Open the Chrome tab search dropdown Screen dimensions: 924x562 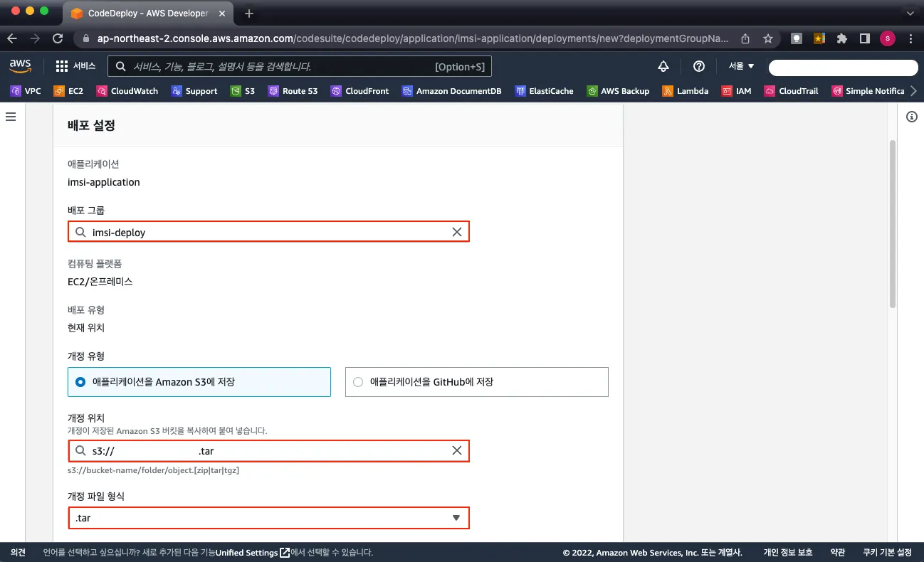(910, 13)
